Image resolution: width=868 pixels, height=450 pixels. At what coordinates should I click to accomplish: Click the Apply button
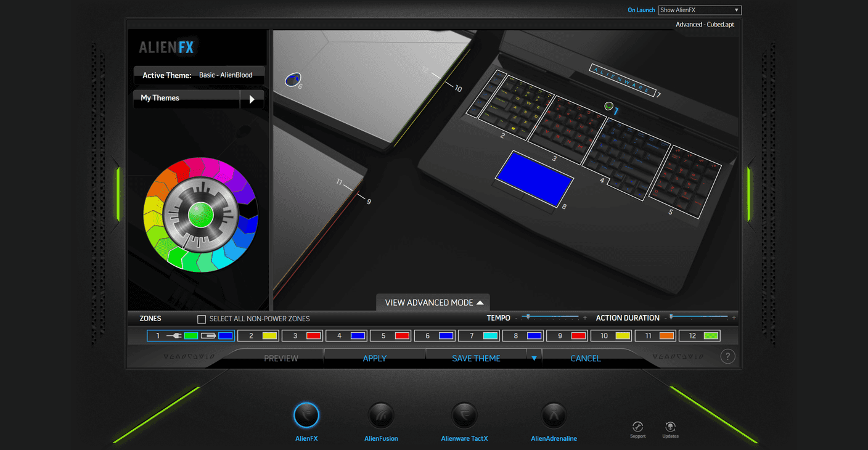[x=375, y=358]
